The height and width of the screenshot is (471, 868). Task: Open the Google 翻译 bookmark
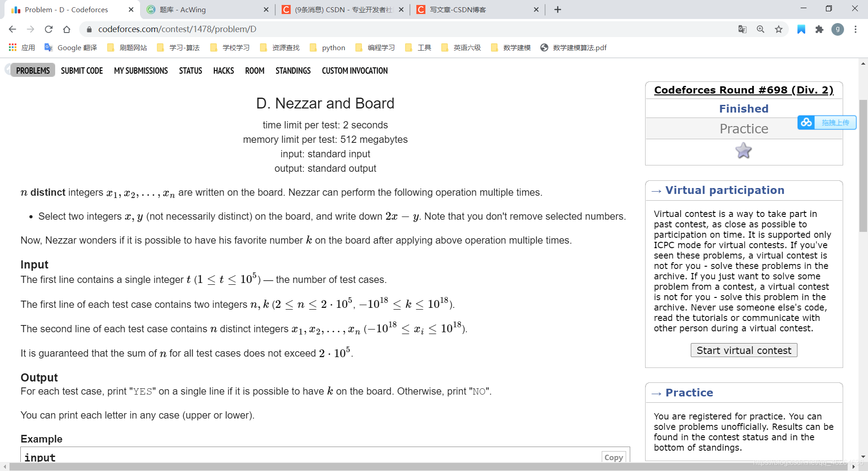(71, 47)
